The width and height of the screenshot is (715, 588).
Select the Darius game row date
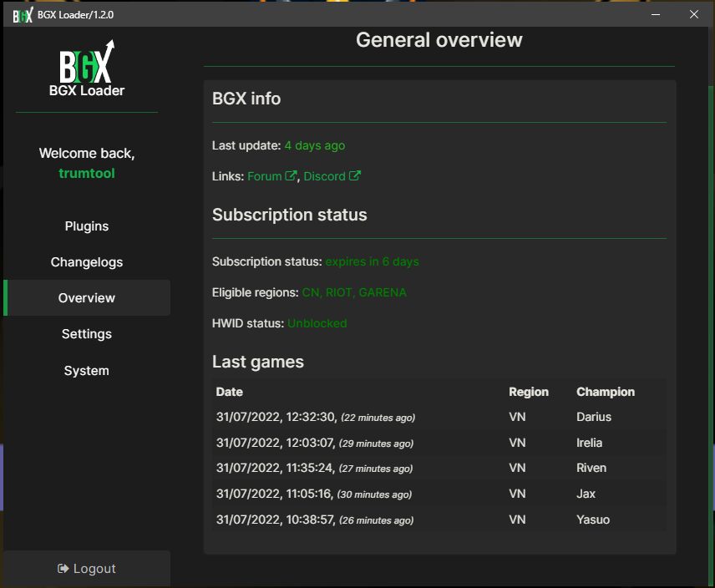point(316,417)
